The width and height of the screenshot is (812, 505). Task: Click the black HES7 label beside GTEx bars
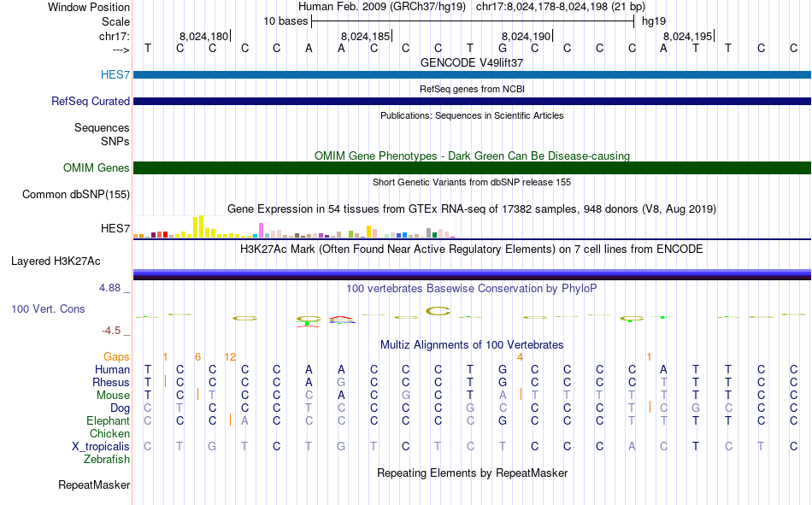click(115, 228)
